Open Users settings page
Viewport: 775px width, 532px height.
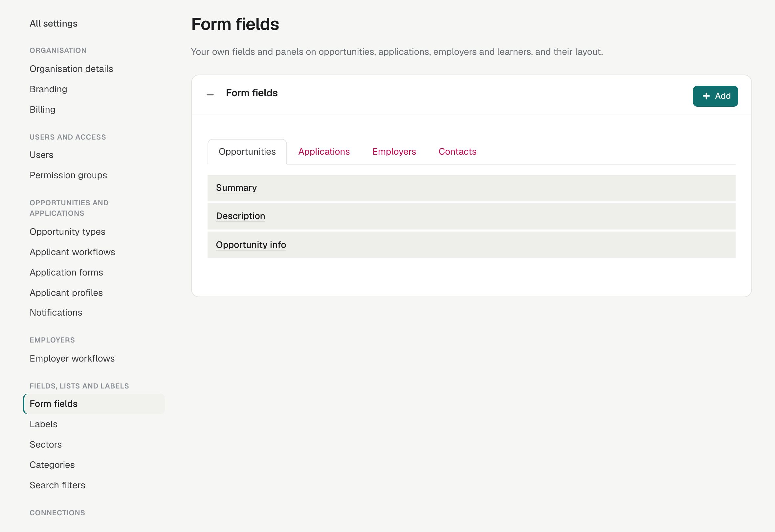click(x=41, y=155)
